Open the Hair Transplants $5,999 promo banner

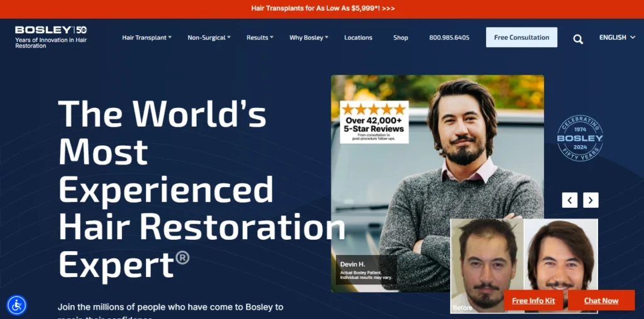[323, 8]
